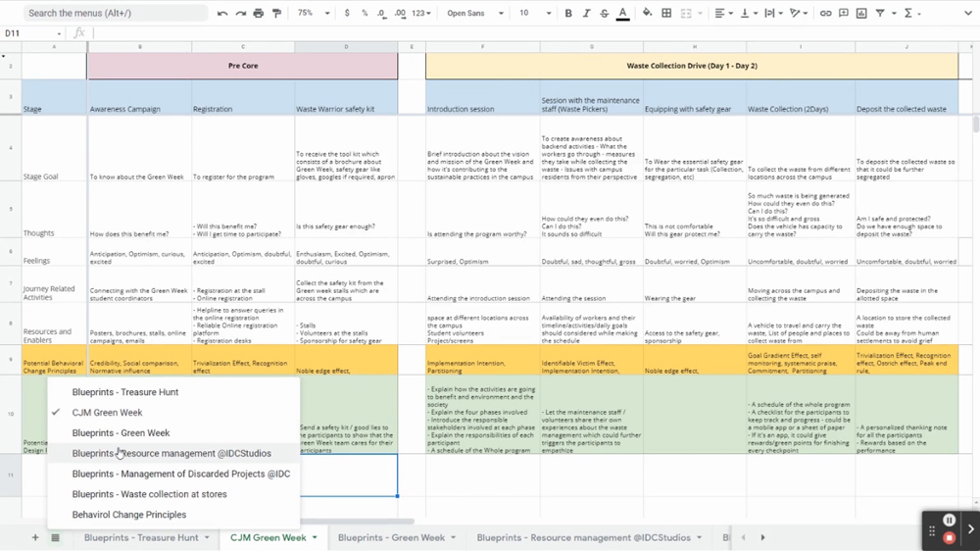Decrease decimal places icon
The image size is (980, 551).
[381, 13]
